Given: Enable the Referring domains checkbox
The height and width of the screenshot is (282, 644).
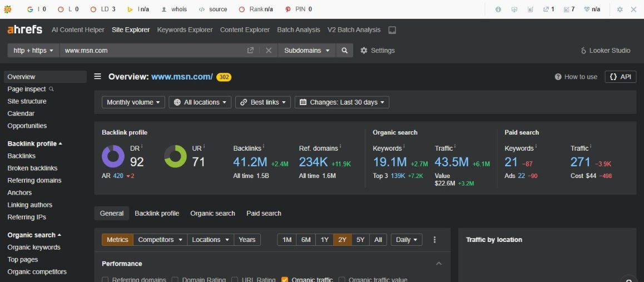Looking at the screenshot, I should 105,280.
